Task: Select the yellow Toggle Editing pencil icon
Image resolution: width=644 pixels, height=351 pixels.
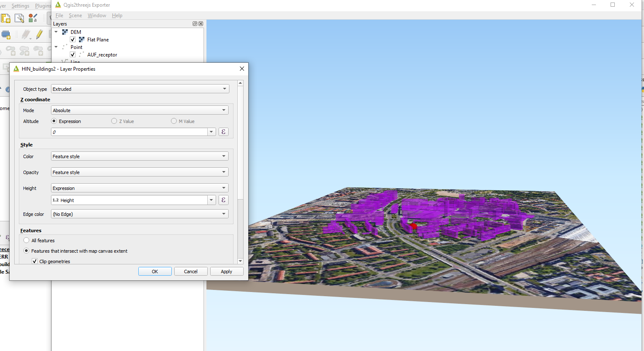Action: [40, 35]
